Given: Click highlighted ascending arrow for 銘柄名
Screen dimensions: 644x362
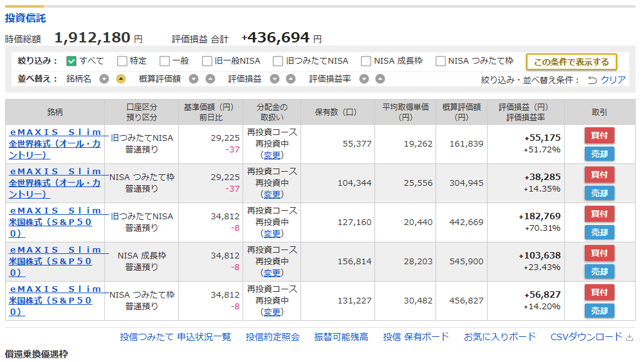Looking at the screenshot, I should [121, 79].
